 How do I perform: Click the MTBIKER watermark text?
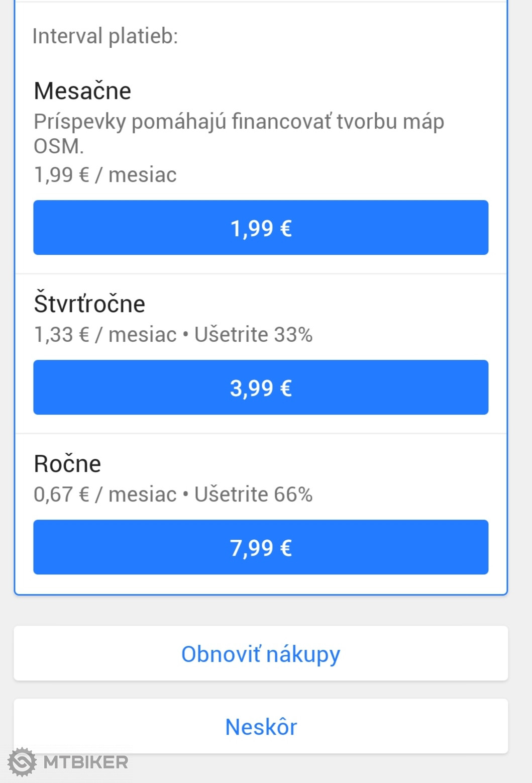pyautogui.click(x=85, y=762)
